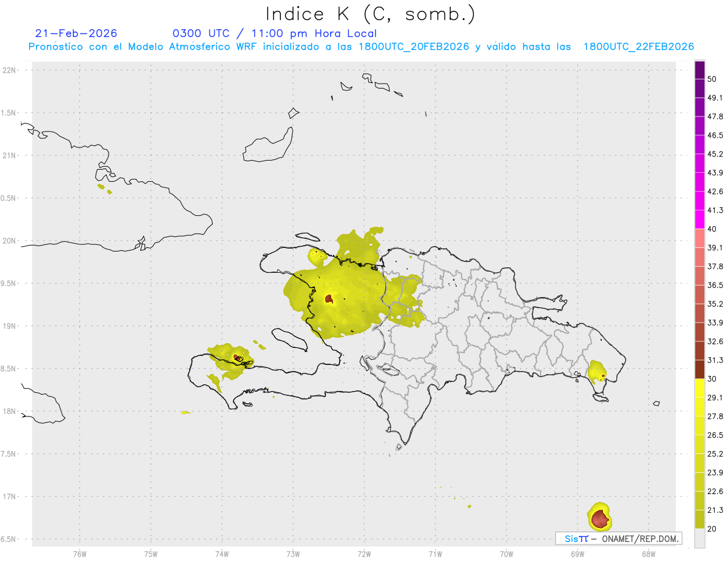Click the "50" value on the color scale
Image resolution: width=728 pixels, height=562 pixels.
712,79
